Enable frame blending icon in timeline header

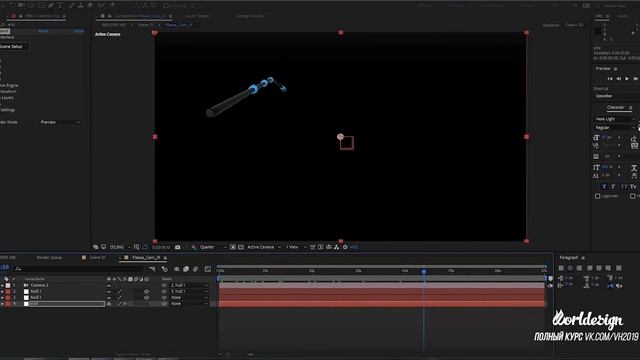coord(186,269)
